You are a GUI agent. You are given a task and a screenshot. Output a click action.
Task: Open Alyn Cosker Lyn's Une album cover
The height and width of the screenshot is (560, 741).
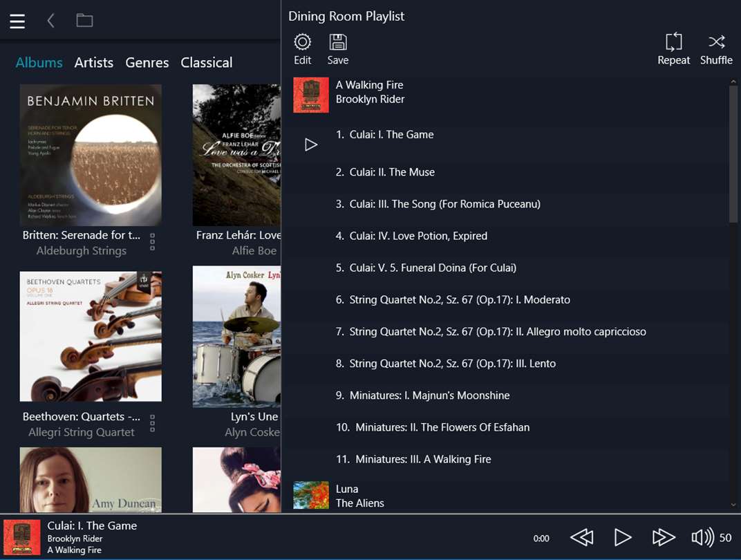click(x=236, y=337)
